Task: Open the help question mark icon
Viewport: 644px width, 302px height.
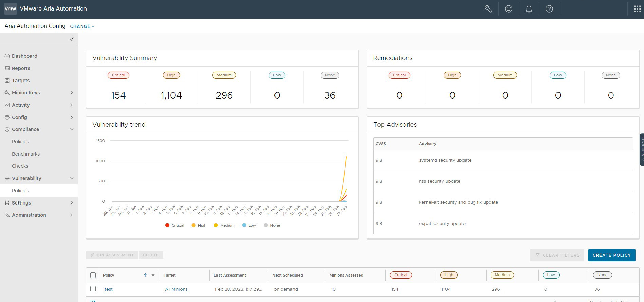Action: [x=549, y=9]
